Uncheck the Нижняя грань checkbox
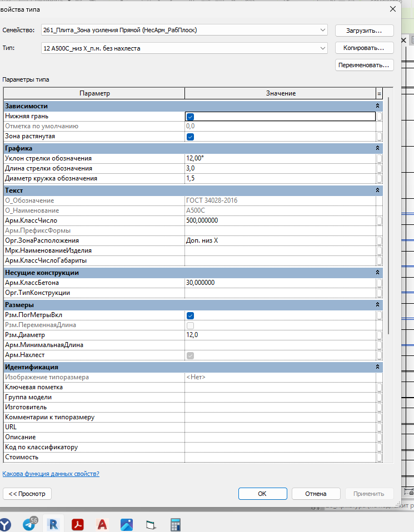 [x=190, y=117]
